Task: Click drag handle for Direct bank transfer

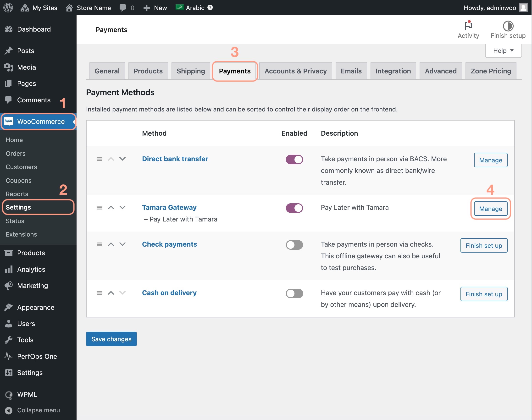Action: pos(99,159)
